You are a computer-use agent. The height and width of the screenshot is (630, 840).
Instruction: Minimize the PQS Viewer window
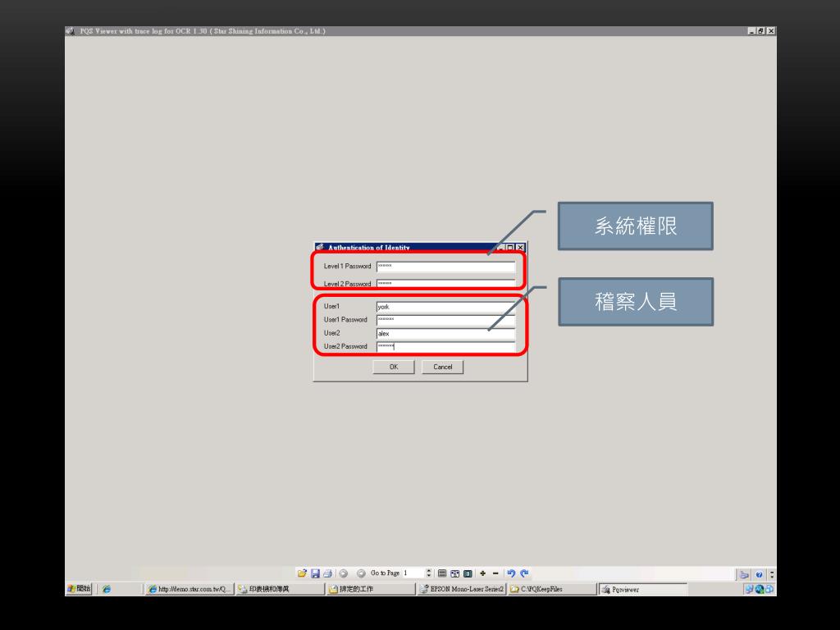[752, 31]
